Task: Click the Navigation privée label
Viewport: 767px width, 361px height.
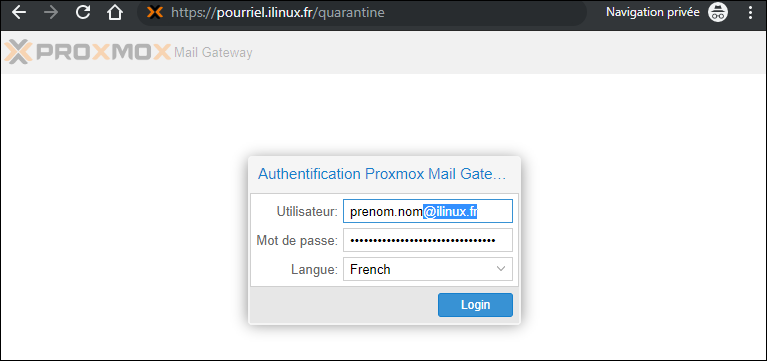Action: 653,12
